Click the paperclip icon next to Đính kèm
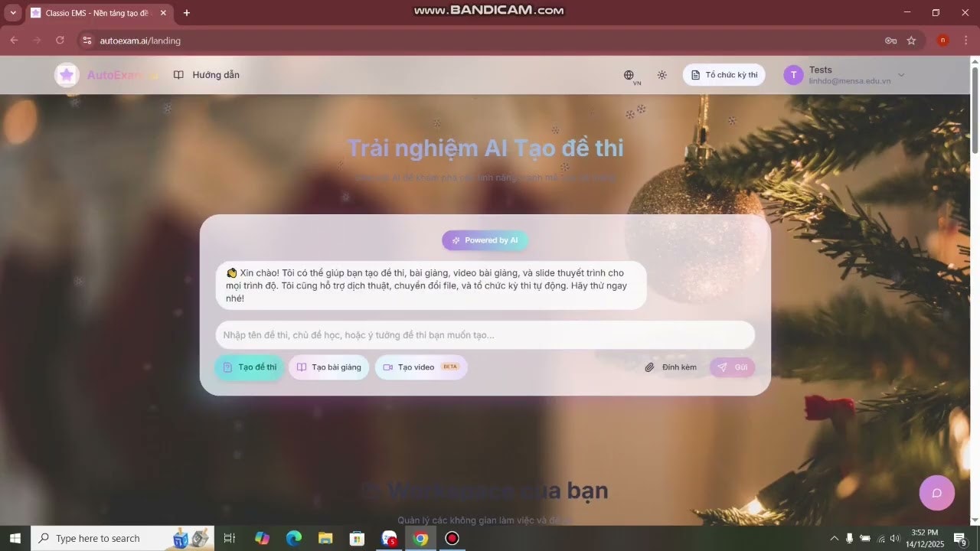The image size is (980, 551). [650, 367]
